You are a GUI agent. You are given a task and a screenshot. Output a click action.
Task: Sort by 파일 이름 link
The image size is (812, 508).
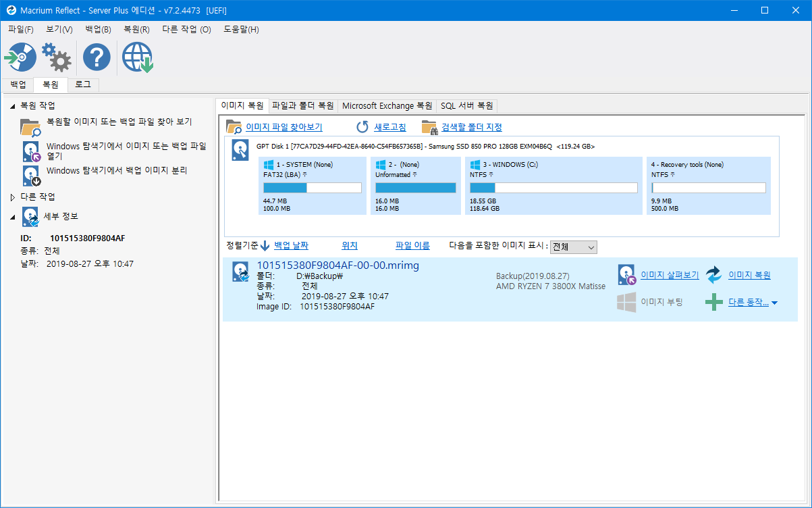[x=412, y=246]
